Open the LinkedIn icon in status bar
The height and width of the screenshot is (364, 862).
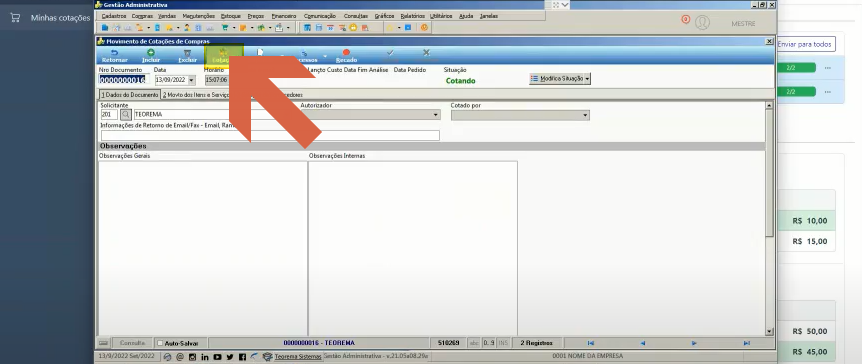pyautogui.click(x=205, y=357)
